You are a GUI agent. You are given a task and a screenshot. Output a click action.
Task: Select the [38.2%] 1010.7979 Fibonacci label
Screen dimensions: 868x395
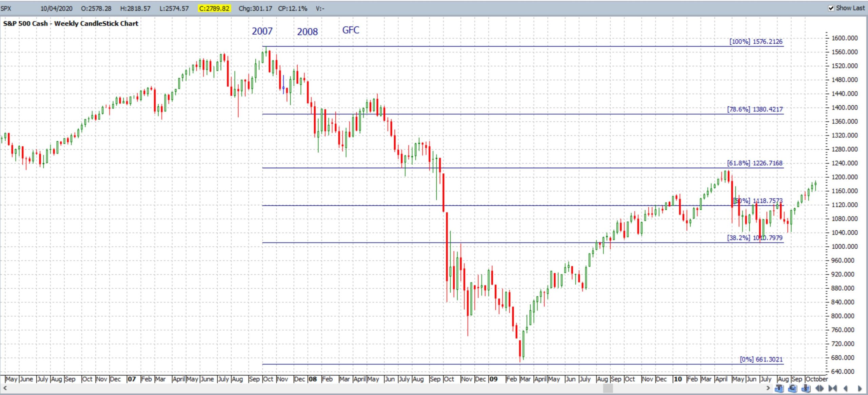coord(755,238)
